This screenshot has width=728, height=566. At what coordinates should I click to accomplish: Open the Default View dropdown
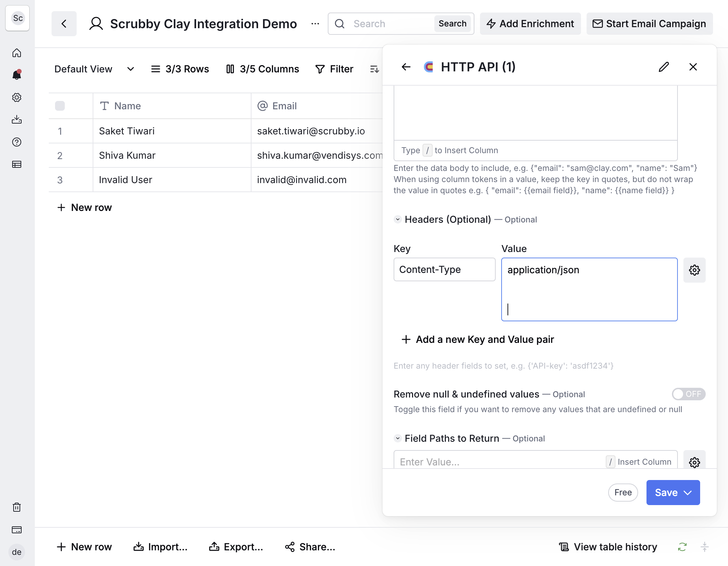(94, 69)
